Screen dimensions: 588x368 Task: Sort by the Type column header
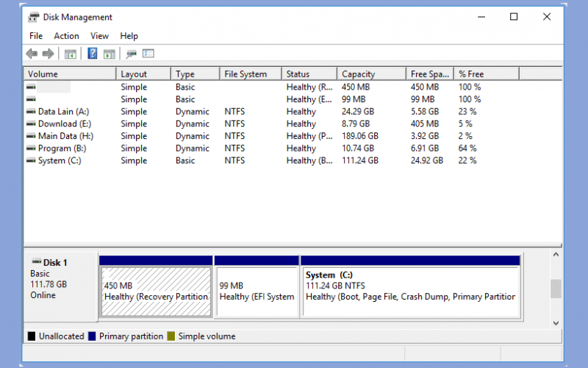(x=196, y=74)
